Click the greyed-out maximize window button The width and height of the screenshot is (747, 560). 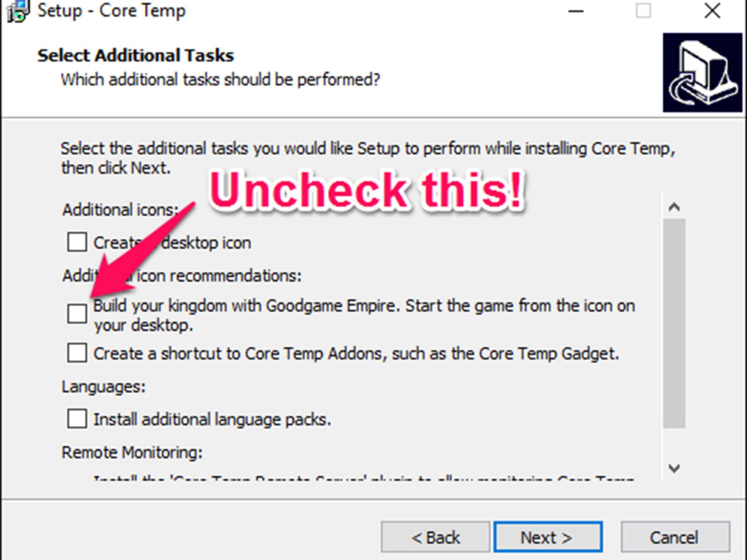(x=643, y=11)
